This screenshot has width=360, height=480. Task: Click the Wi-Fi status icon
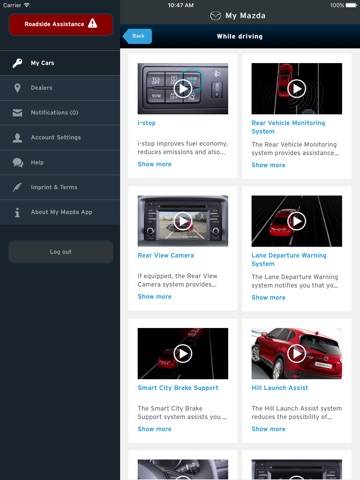pos(27,5)
